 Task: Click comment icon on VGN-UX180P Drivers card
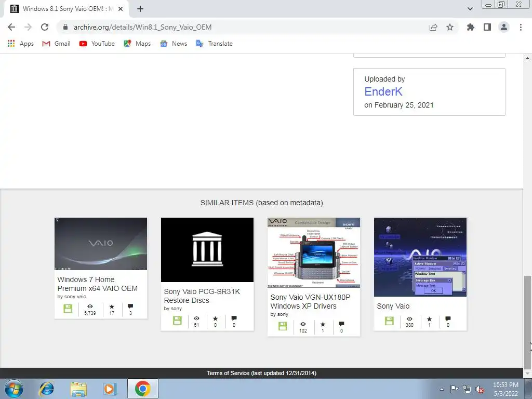(341, 324)
